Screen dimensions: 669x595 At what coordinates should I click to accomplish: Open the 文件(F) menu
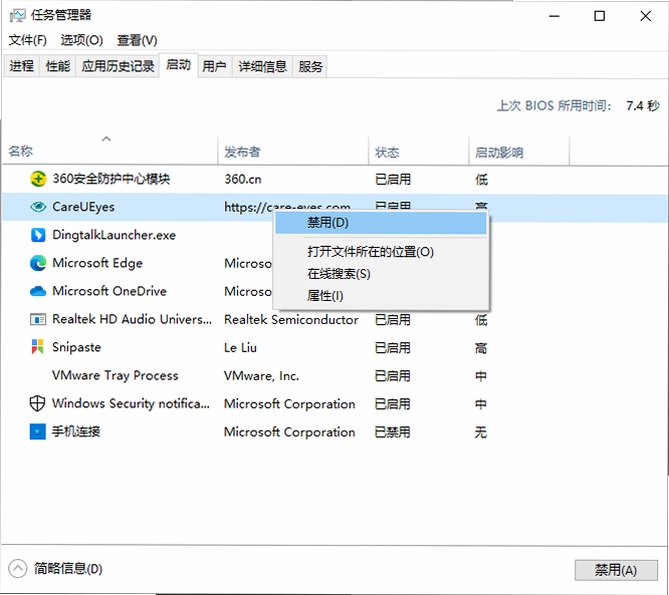tap(28, 40)
